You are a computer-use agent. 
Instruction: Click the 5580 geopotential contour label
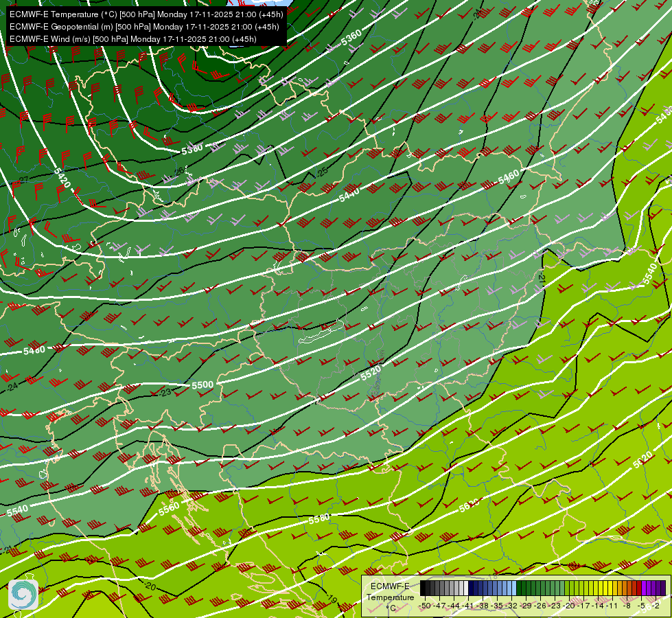point(319,519)
